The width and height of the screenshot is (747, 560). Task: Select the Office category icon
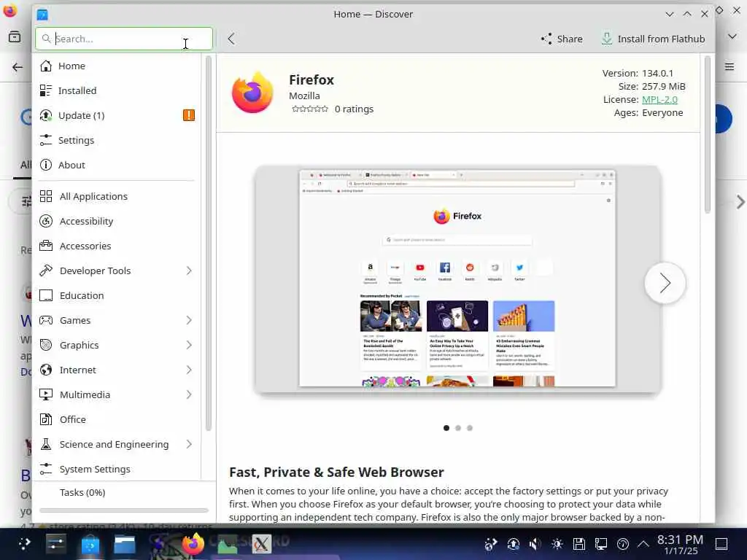(x=46, y=419)
